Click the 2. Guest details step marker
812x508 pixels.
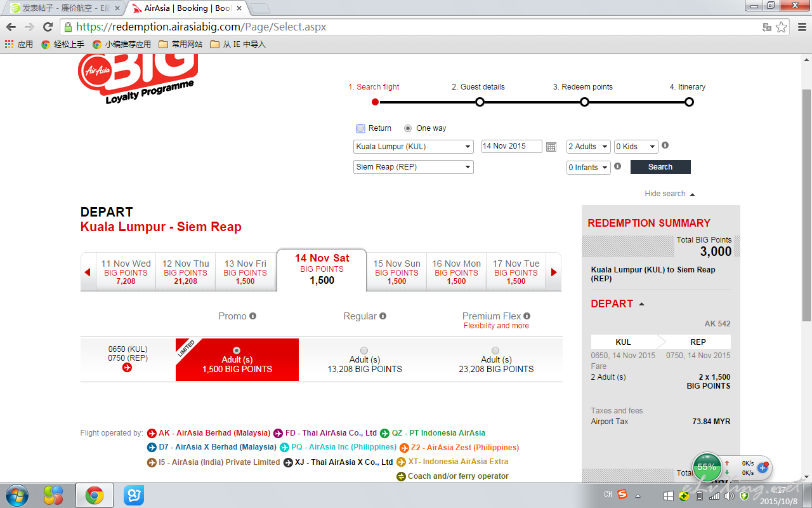[x=480, y=102]
